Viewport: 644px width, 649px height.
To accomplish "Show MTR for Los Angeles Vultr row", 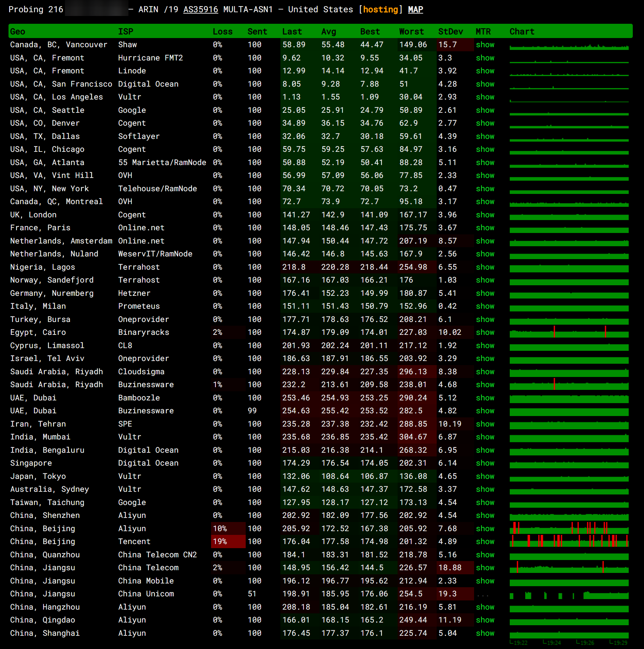I will click(x=485, y=97).
